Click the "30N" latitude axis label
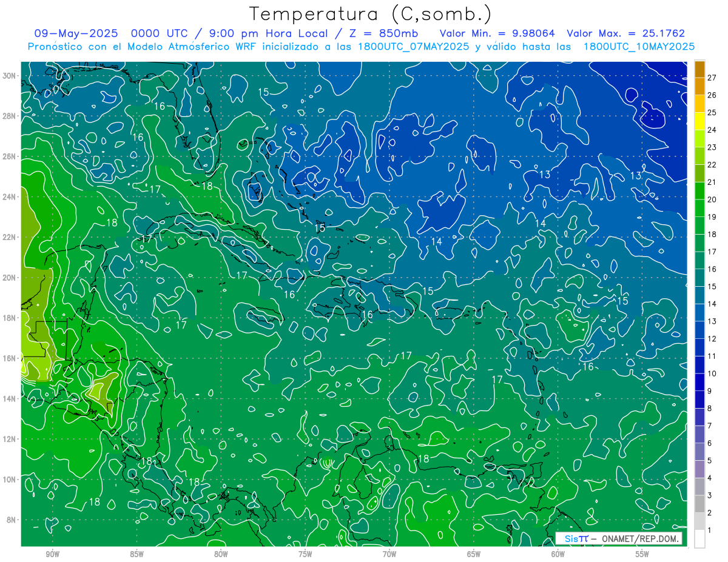This screenshot has width=728, height=562. click(x=10, y=76)
